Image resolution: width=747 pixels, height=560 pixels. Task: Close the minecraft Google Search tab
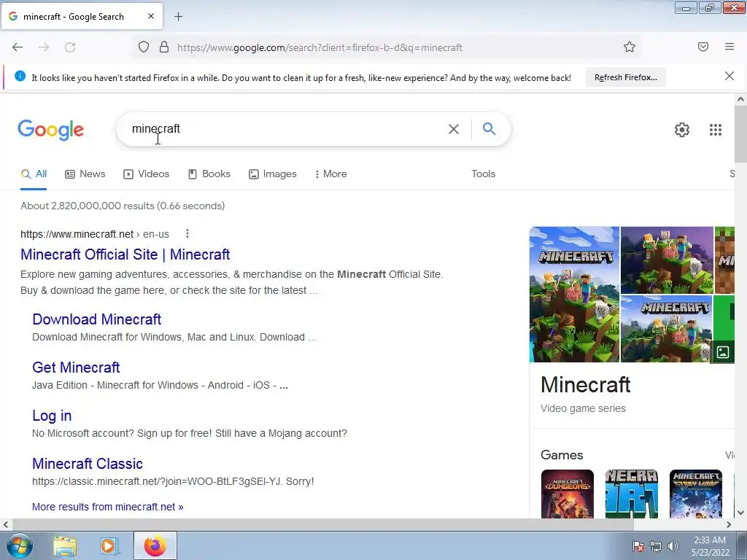click(x=150, y=16)
